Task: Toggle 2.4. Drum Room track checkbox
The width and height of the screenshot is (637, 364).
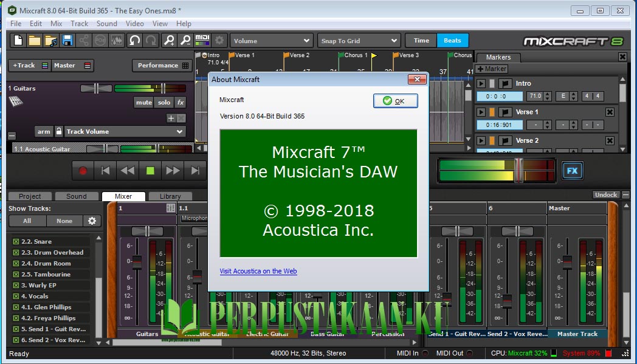Action: pyautogui.click(x=16, y=263)
